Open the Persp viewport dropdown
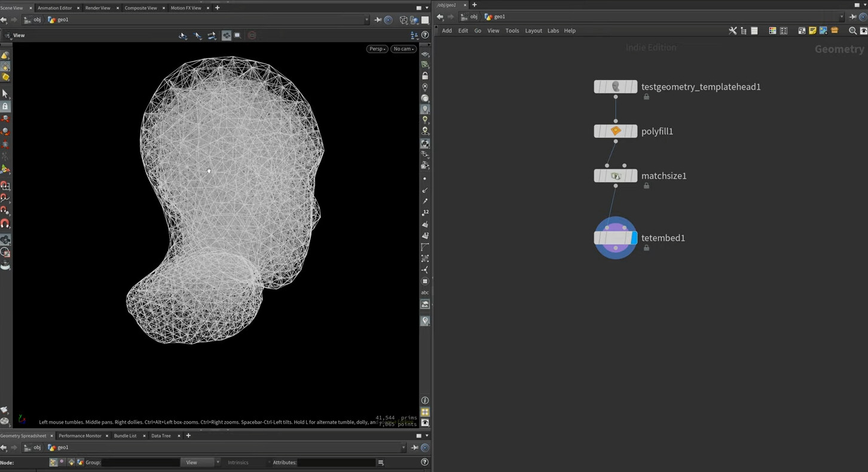Viewport: 868px width, 472px height. pos(377,49)
